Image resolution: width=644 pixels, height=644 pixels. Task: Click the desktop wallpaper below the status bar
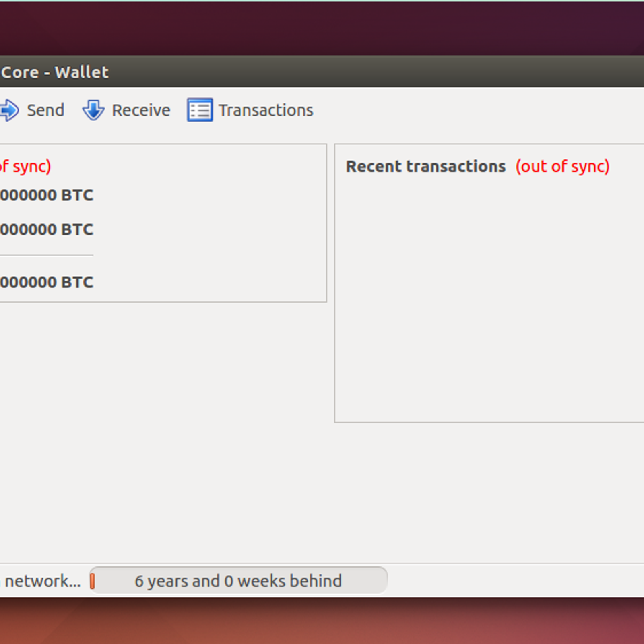click(322, 621)
